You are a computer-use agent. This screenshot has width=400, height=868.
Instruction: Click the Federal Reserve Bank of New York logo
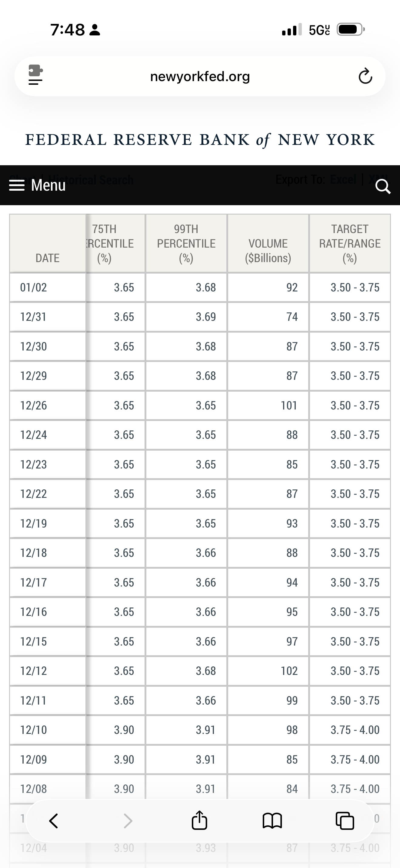tap(200, 140)
